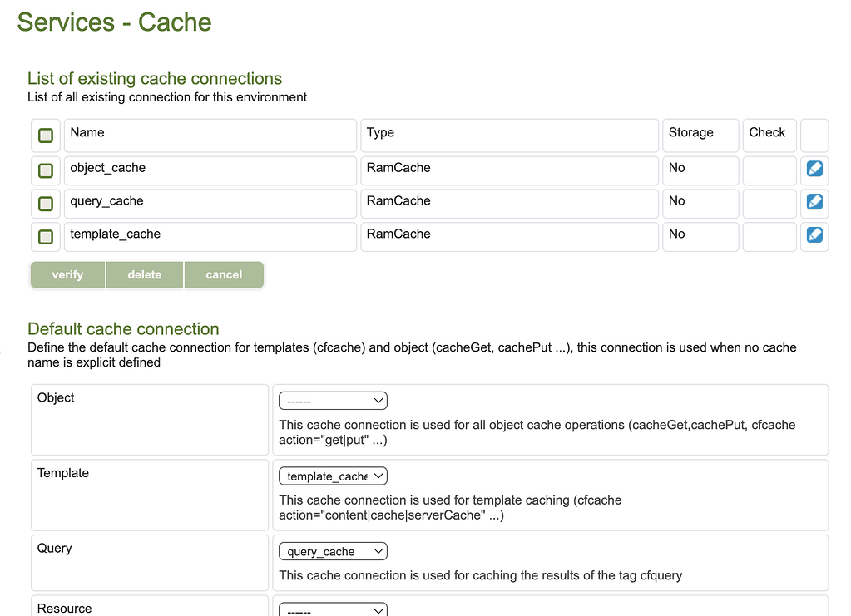This screenshot has height=616, width=851.
Task: Edit the query_cache connection
Action: [x=814, y=203]
